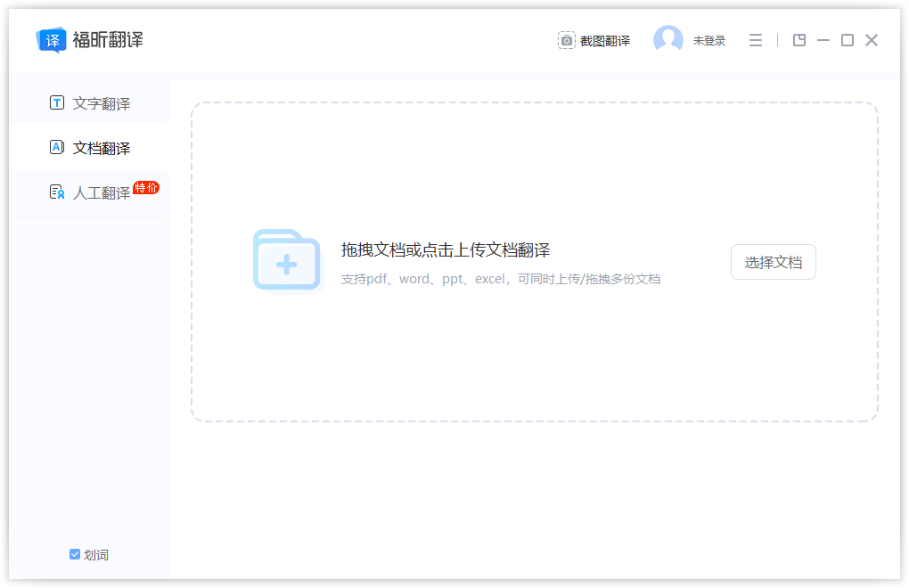Open screenshot translation via the camera icon

point(567,39)
